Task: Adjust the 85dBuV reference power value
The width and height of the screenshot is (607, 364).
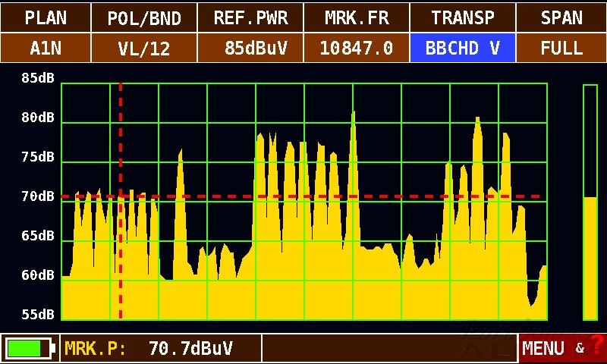Action: pos(250,48)
